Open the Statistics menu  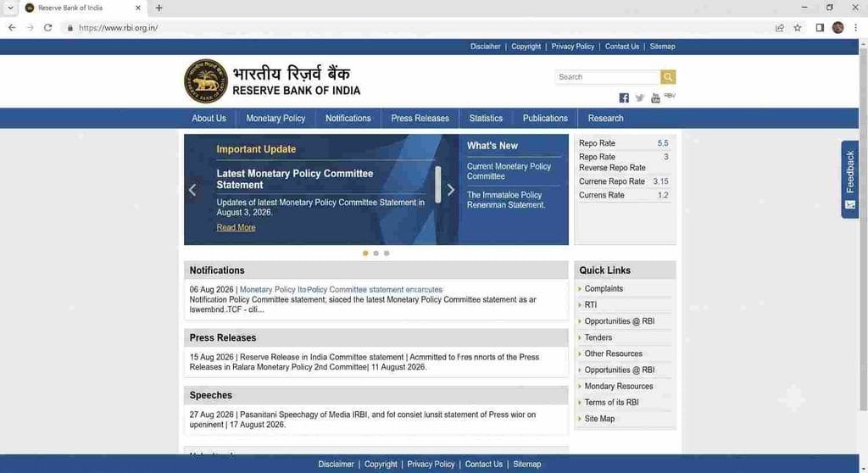pyautogui.click(x=486, y=119)
